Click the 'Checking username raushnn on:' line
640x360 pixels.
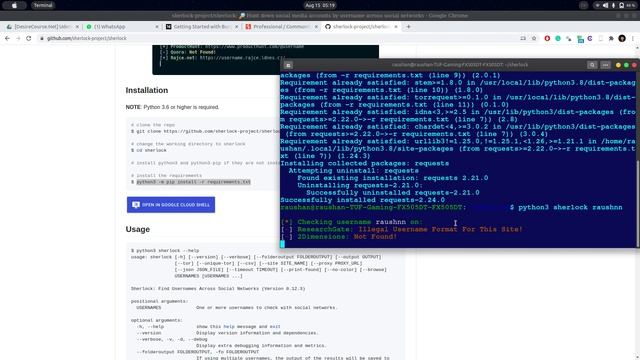pyautogui.click(x=352, y=222)
